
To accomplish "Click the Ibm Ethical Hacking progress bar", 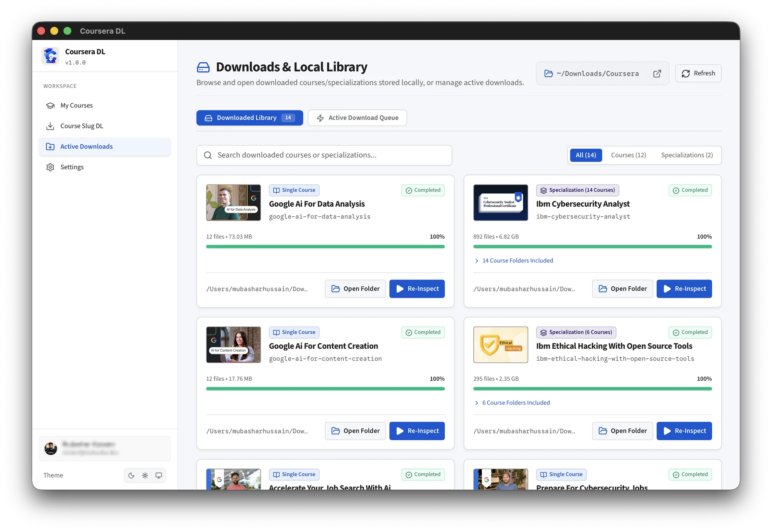I will click(592, 389).
